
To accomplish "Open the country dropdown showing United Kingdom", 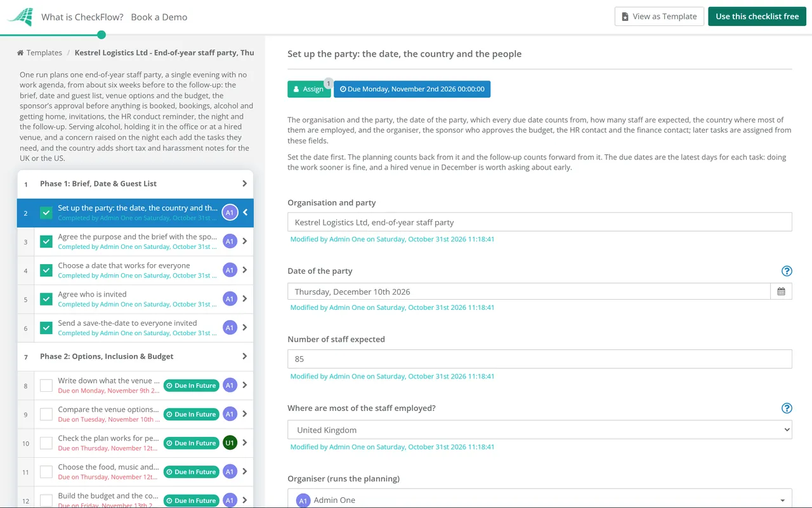I will 540,430.
